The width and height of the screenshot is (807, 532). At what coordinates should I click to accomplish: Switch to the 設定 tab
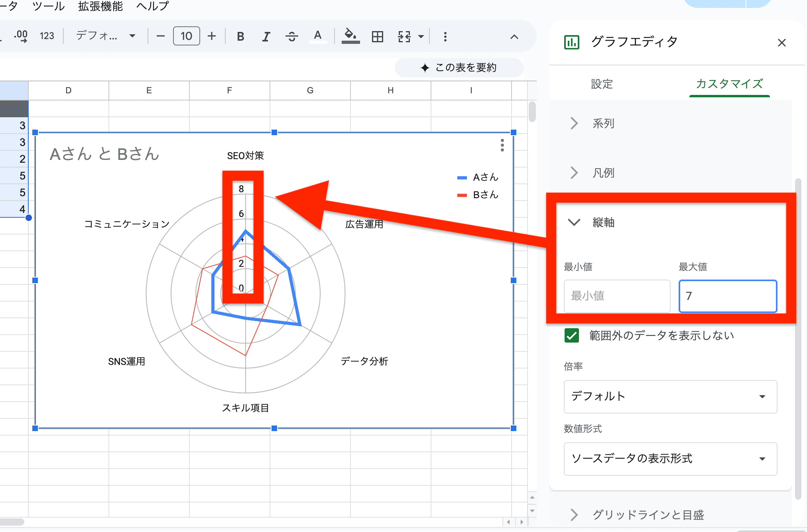[x=601, y=84]
